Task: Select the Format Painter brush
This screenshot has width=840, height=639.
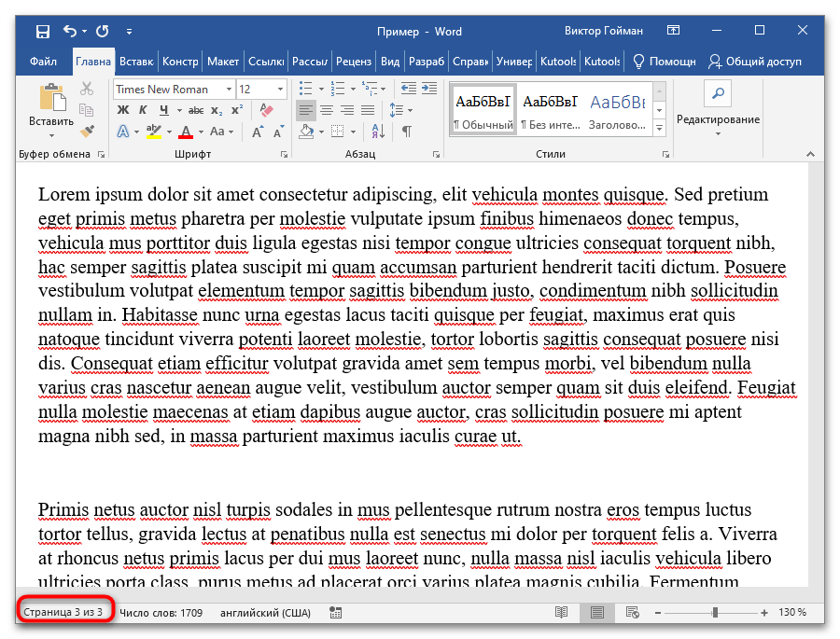Action: pos(87,132)
